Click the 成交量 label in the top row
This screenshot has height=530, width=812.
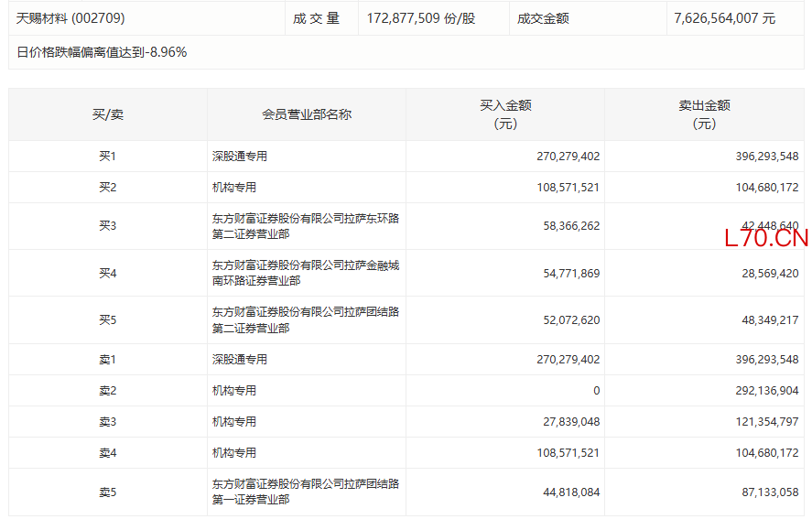tap(316, 18)
